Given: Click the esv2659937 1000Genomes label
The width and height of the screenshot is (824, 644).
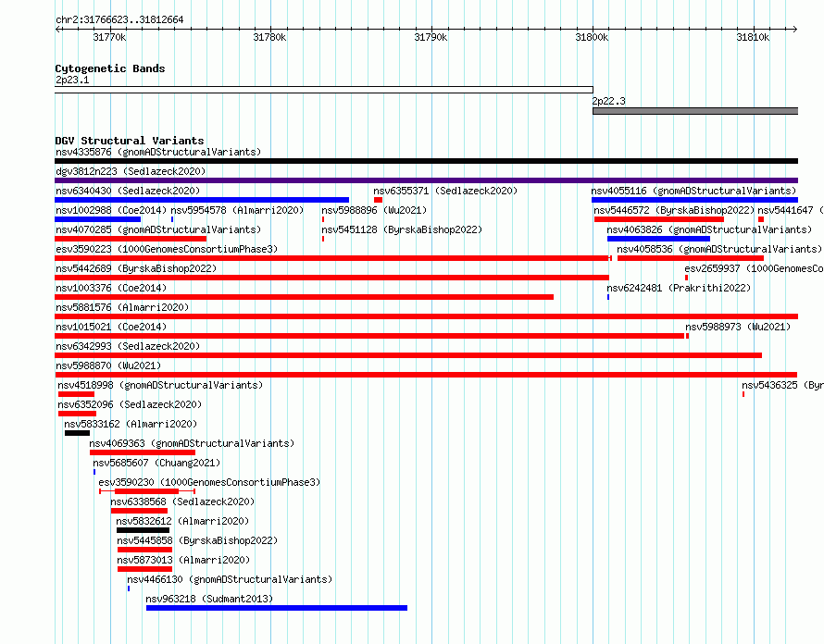Looking at the screenshot, I should 754,268.
